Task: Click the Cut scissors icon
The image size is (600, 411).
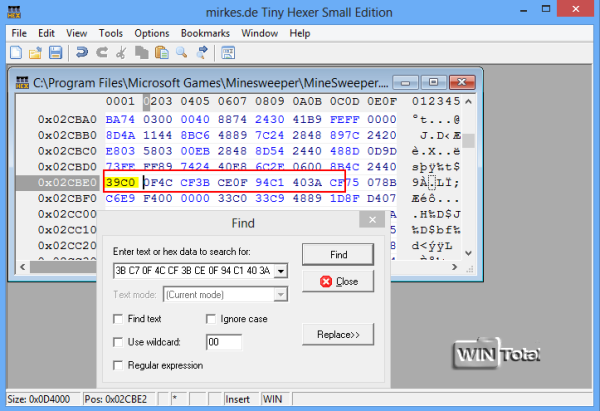Action: (x=121, y=52)
